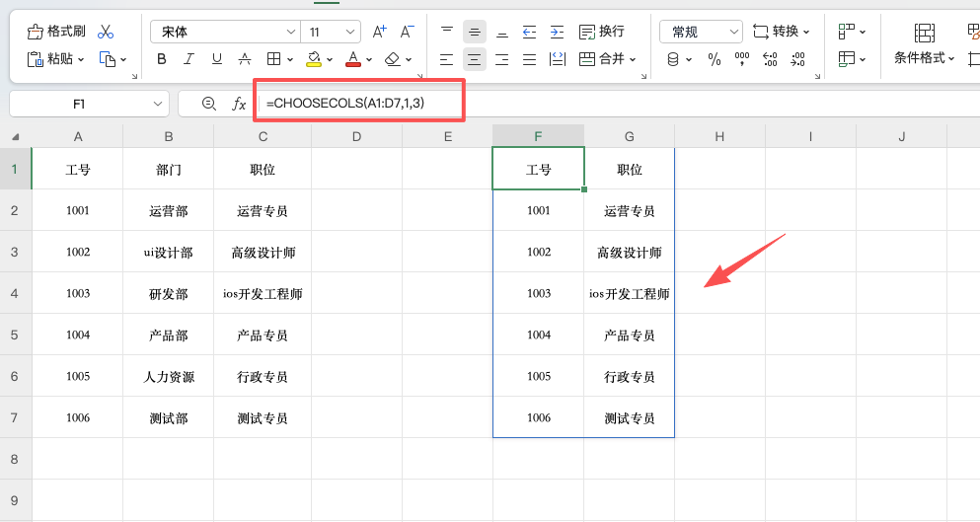Select column F header
Image resolution: width=980 pixels, height=522 pixels.
pyautogui.click(x=538, y=136)
